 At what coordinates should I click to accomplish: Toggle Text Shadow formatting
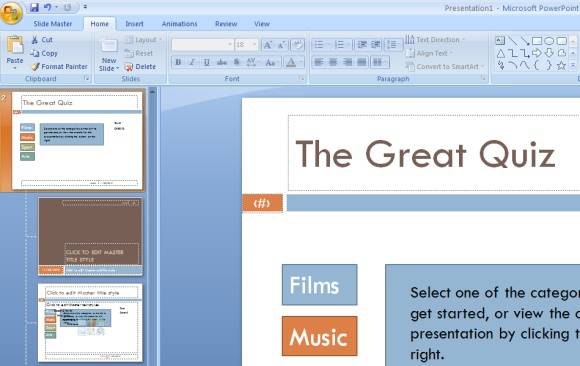[236, 62]
